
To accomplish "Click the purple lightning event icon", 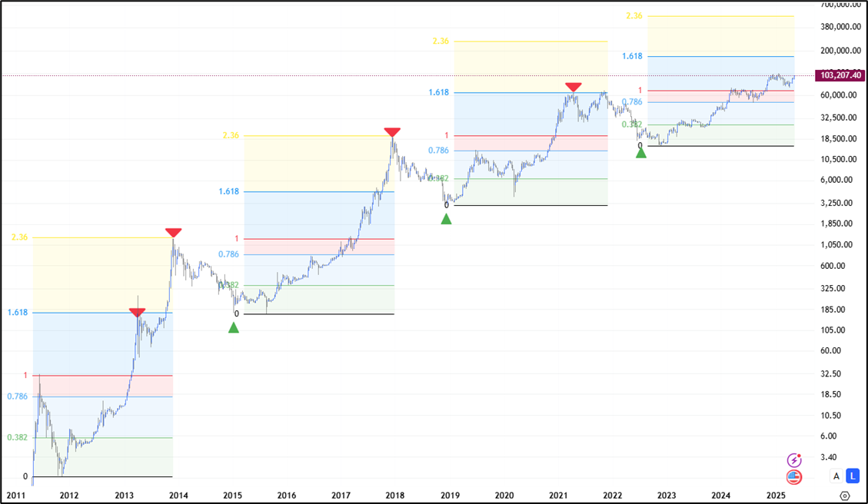I will 794,460.
